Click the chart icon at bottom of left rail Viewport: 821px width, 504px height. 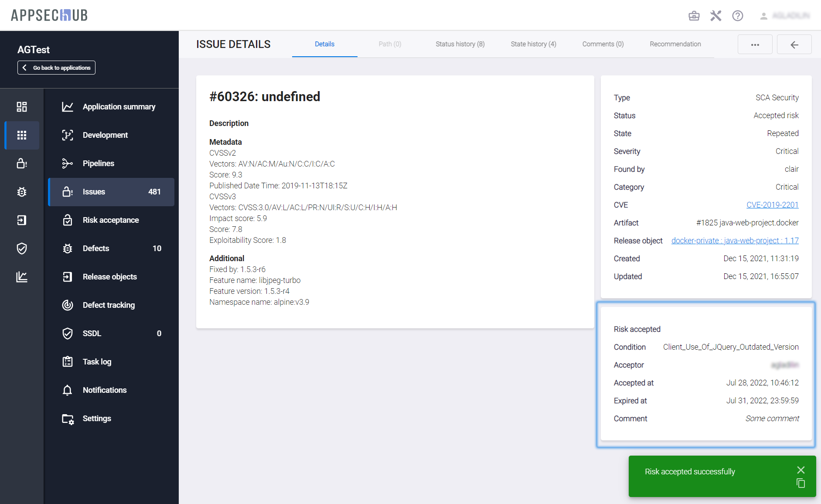(22, 277)
